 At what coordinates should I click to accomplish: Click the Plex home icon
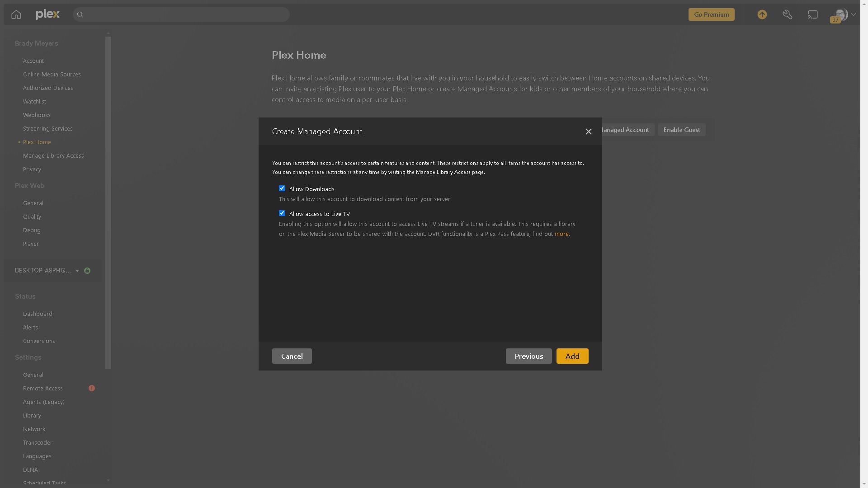tap(16, 14)
